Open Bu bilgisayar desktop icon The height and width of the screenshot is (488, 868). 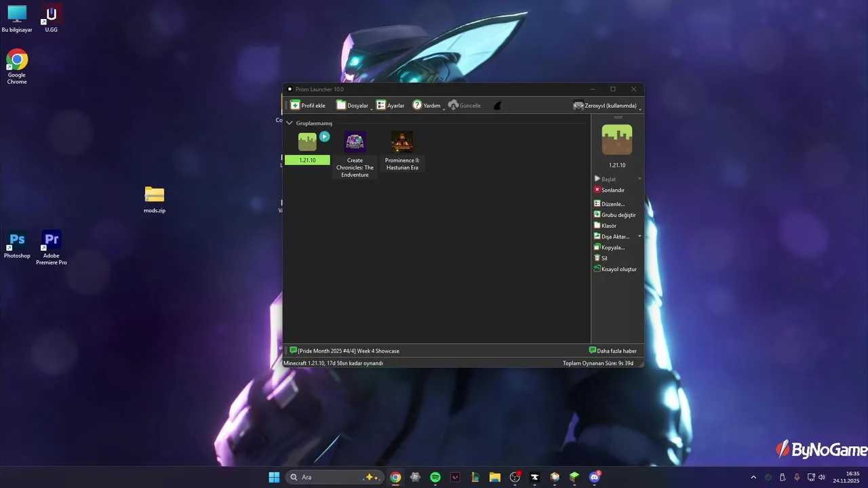tap(17, 19)
